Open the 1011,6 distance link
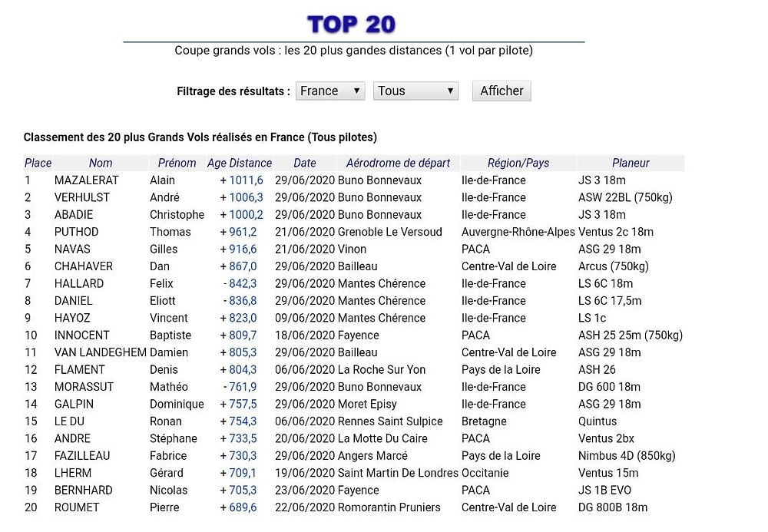The width and height of the screenshot is (768, 532). [246, 180]
